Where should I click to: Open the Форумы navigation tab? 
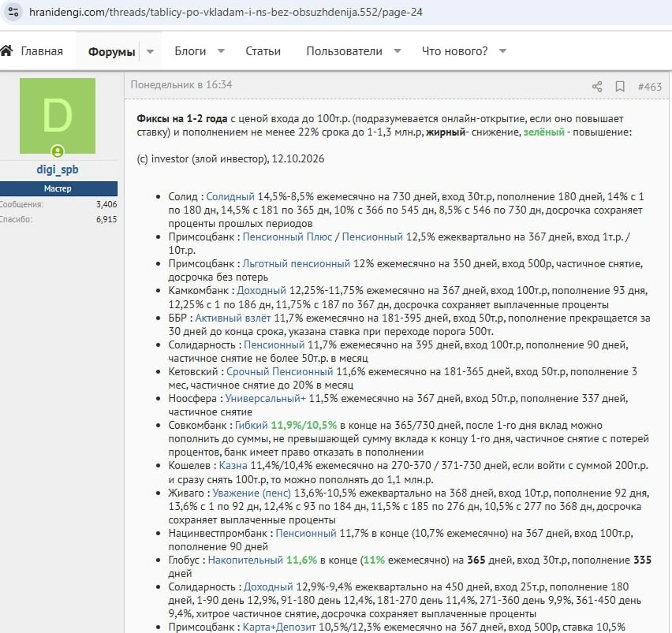[111, 52]
